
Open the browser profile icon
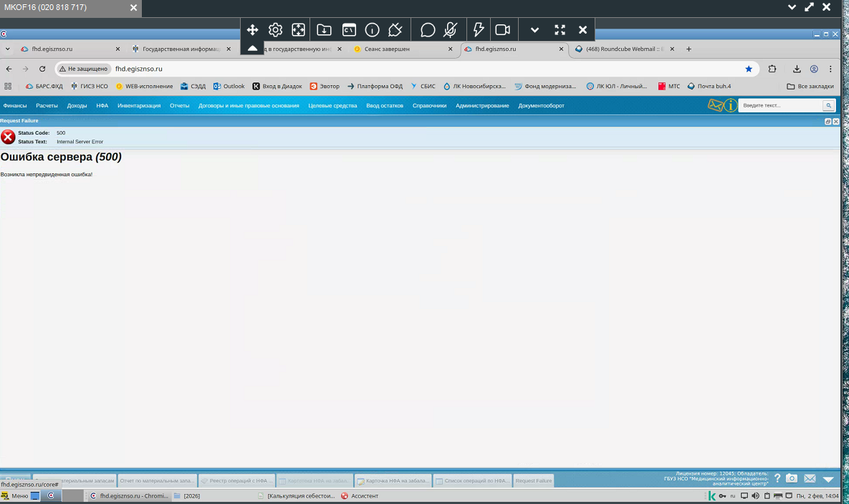coord(814,69)
